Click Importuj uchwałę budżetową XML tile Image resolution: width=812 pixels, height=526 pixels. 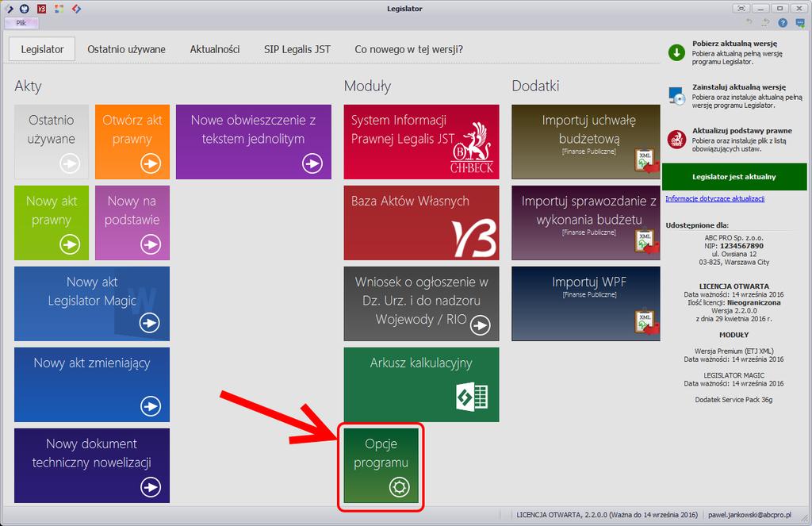coord(586,142)
